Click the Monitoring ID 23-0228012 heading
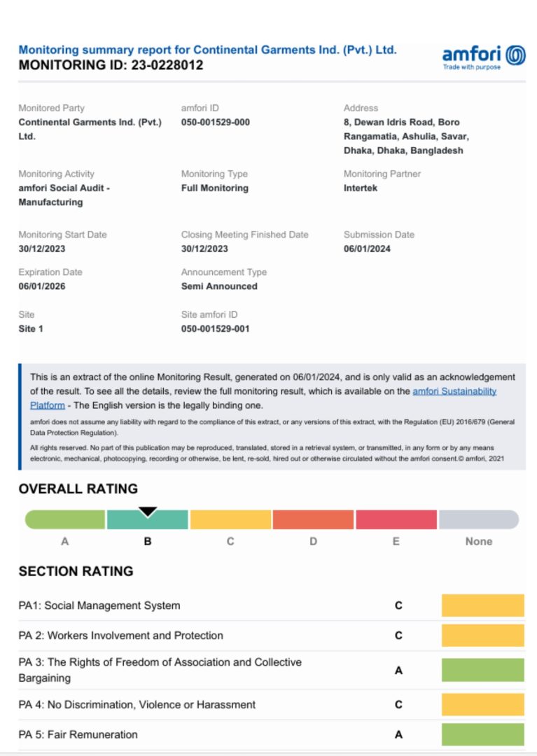 (111, 66)
